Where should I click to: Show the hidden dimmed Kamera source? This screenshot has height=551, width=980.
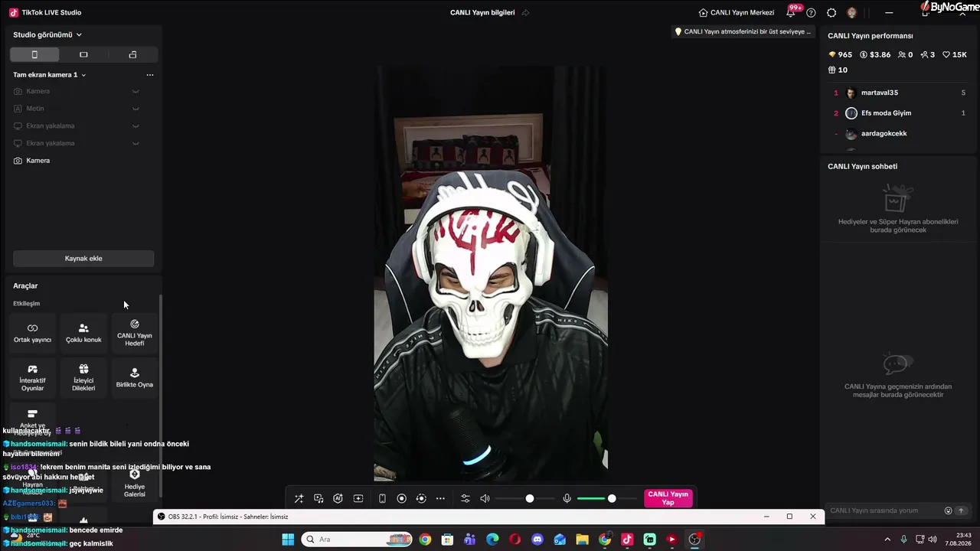click(136, 91)
